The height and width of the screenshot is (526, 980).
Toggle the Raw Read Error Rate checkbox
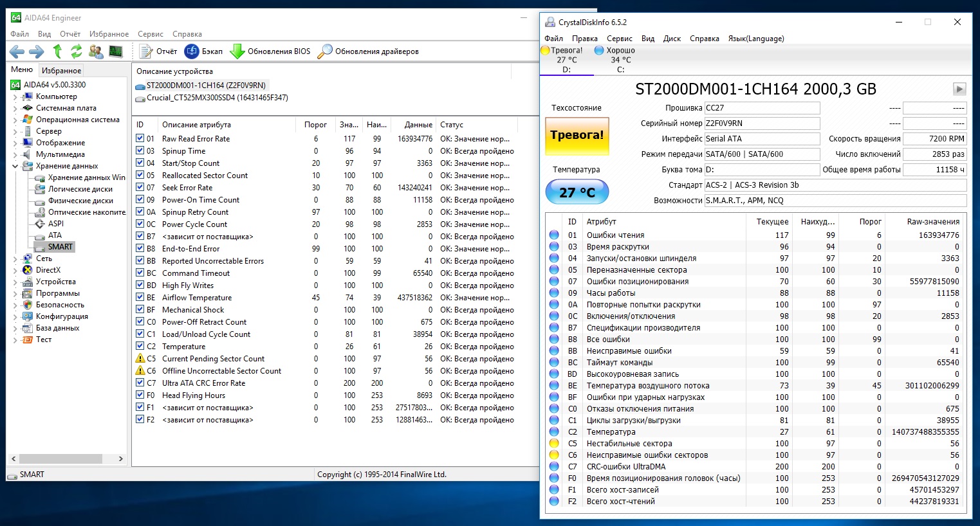[140, 139]
